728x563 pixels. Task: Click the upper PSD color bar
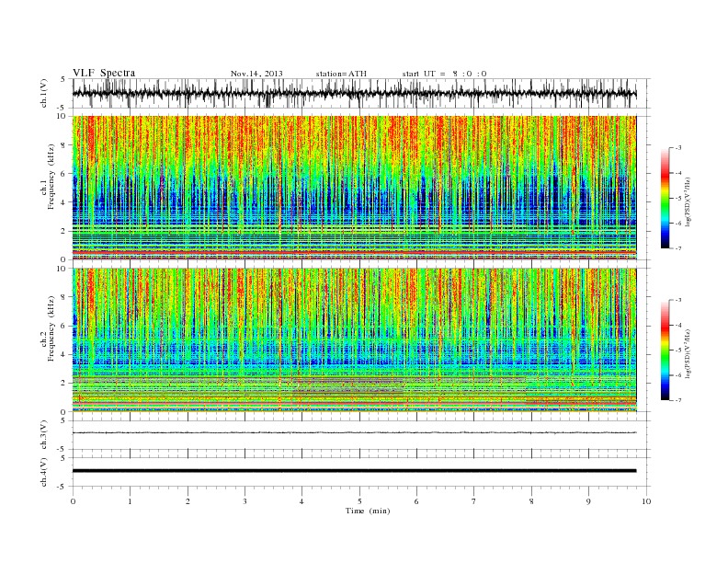[665, 198]
